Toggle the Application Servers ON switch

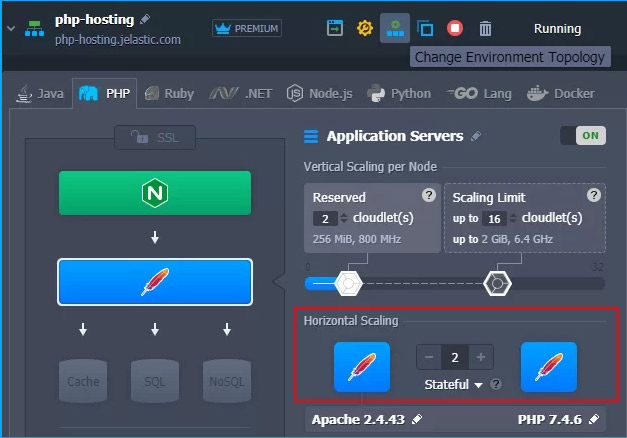583,136
